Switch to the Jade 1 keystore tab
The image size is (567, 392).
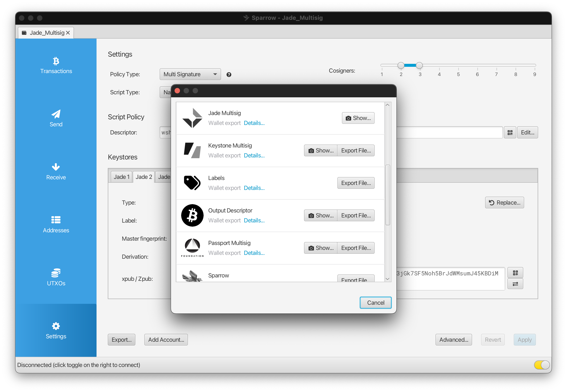121,177
